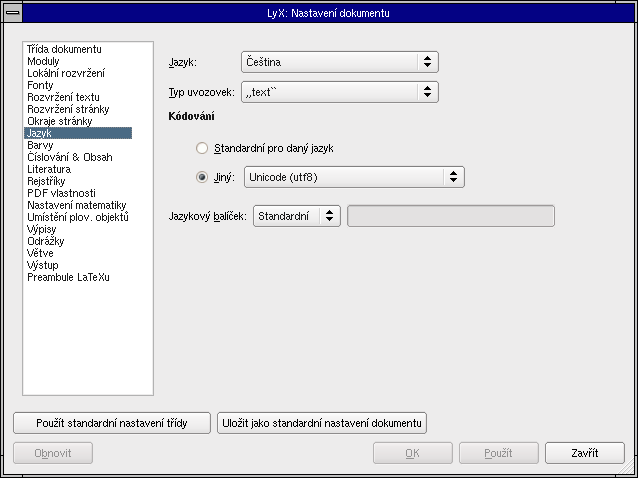Go to 'Číslování & Obsah'
This screenshot has height=478, width=638.
pos(70,157)
